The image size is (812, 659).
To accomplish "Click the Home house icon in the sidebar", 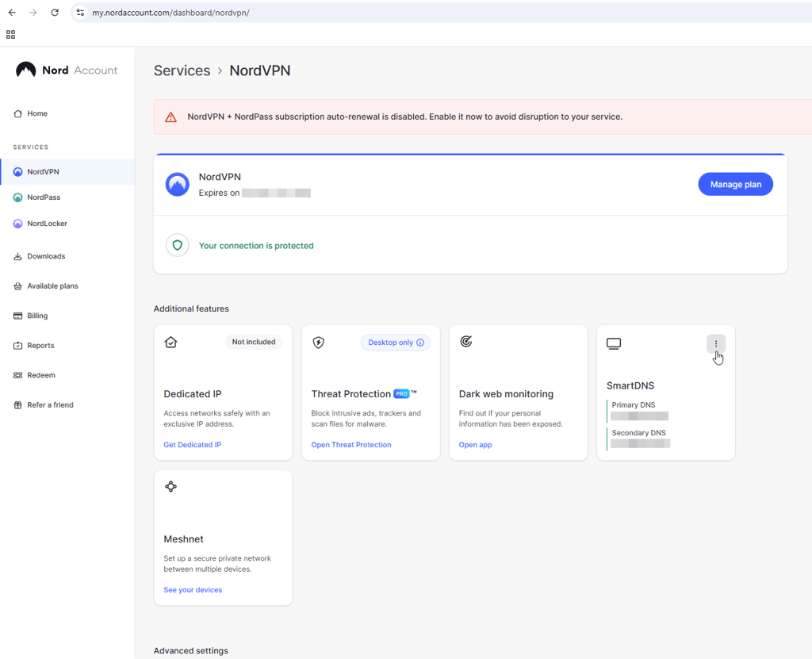I will (17, 113).
